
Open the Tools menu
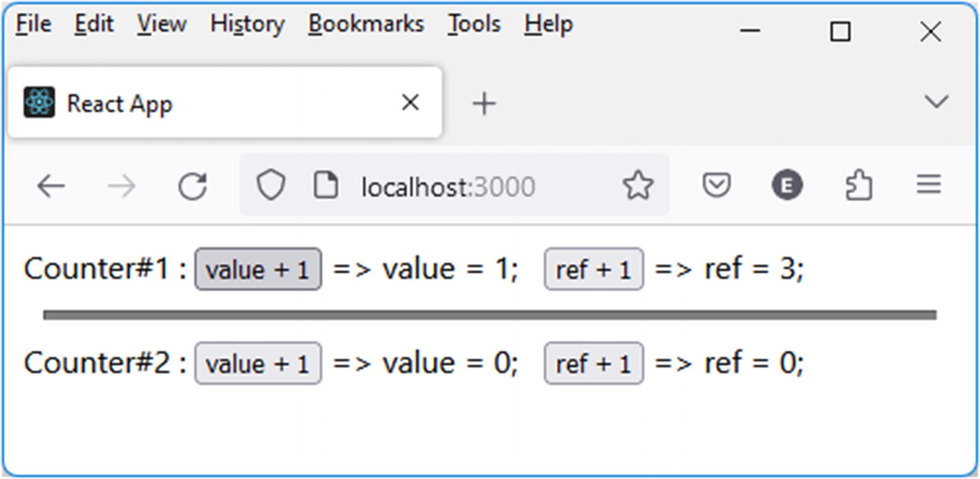pyautogui.click(x=473, y=24)
